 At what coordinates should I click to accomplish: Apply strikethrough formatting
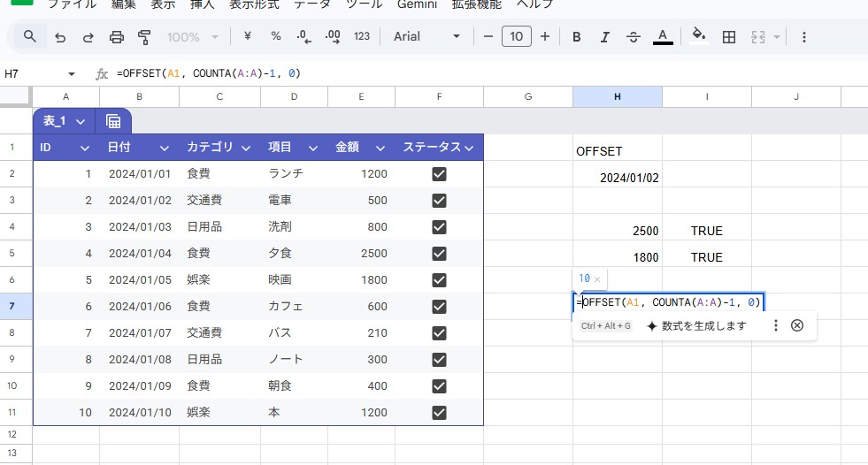pyautogui.click(x=634, y=37)
